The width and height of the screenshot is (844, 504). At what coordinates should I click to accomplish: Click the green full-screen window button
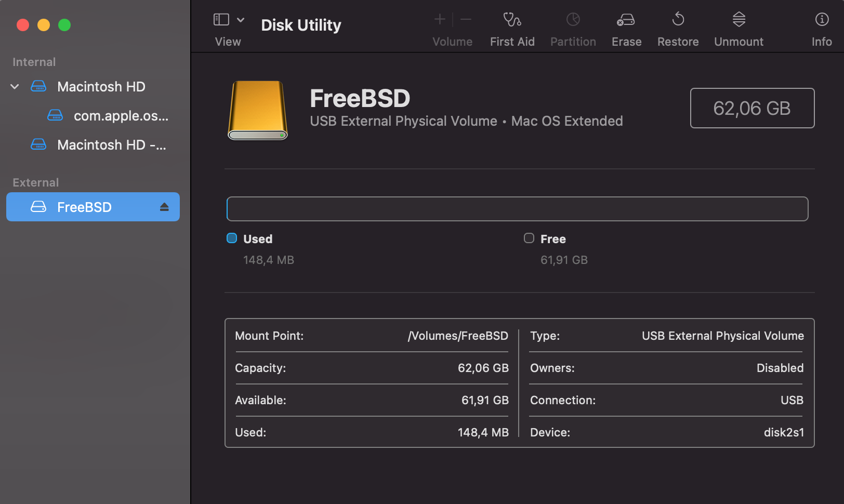(64, 25)
